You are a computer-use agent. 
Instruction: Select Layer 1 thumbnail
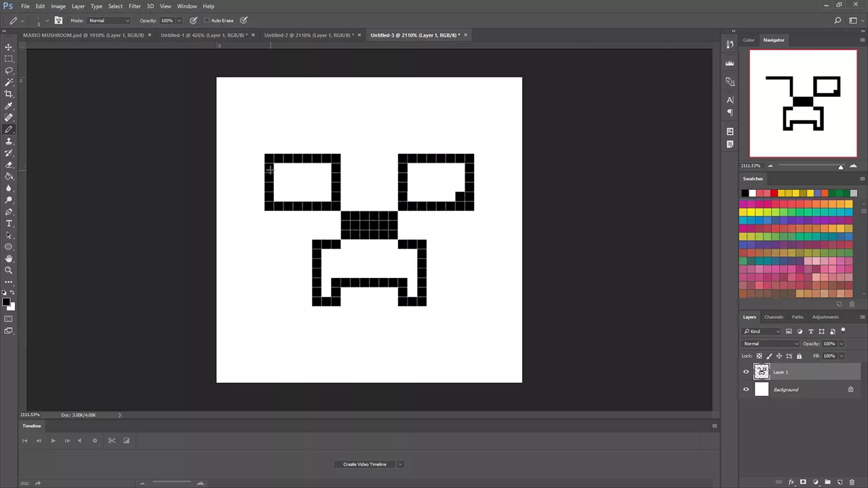(x=762, y=371)
